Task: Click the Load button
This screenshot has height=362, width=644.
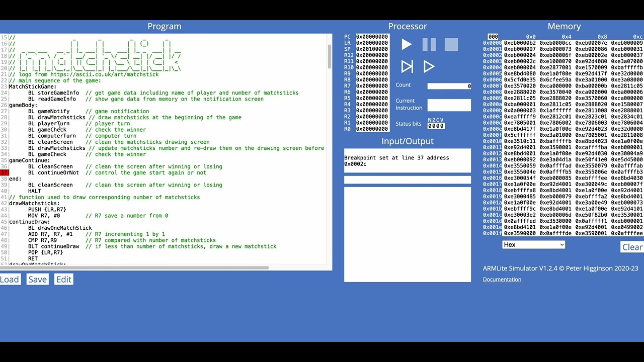Action: (x=9, y=280)
